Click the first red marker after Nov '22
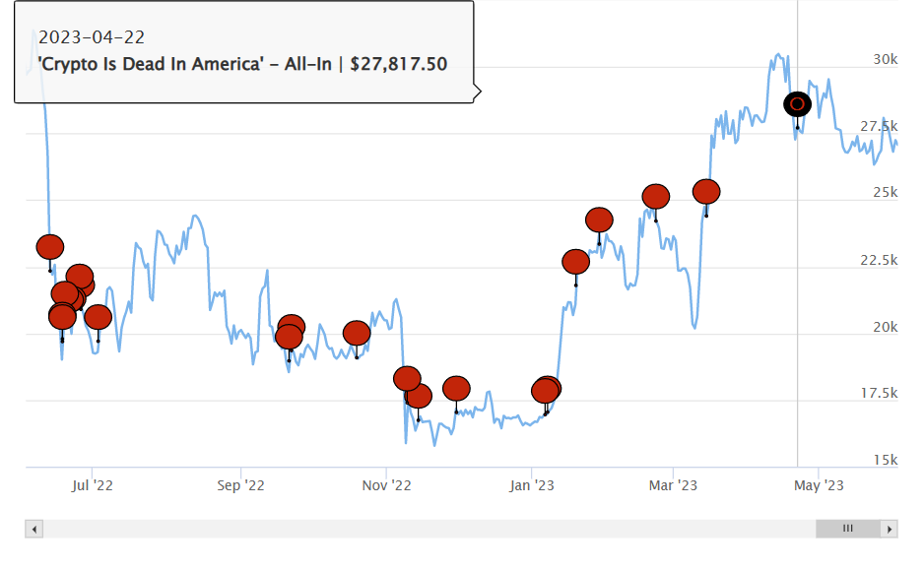 point(407,378)
